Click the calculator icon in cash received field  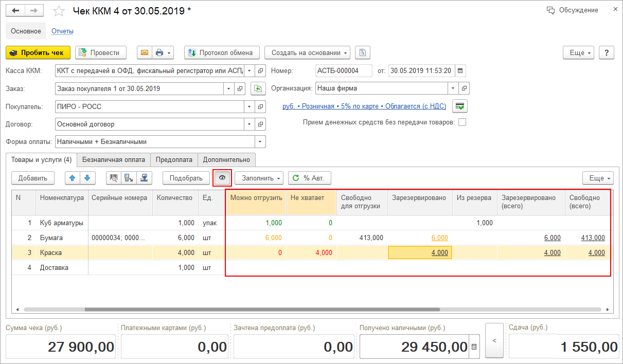click(474, 347)
